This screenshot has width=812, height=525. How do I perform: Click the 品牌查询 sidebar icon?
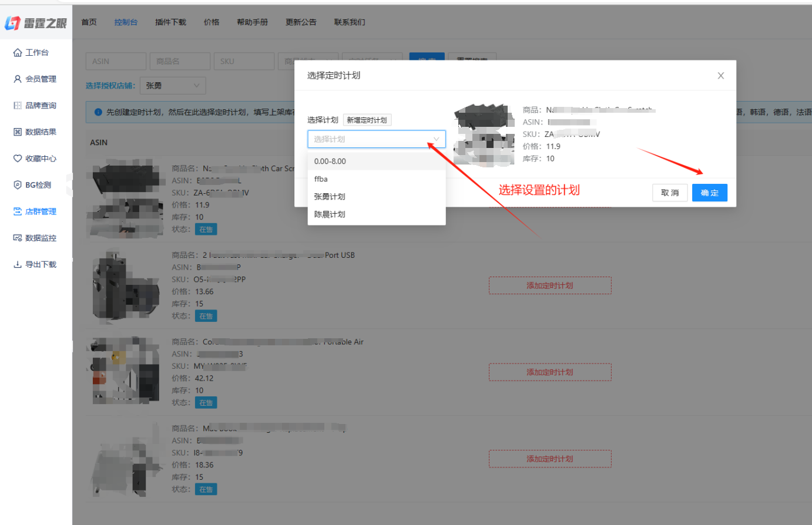coord(18,106)
